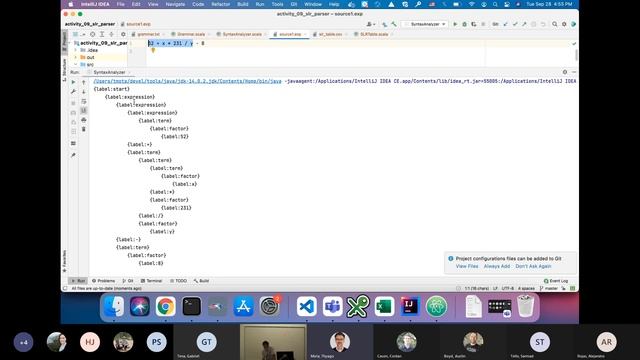The height and width of the screenshot is (360, 640).
Task: Open Microsoft Teams from the Dock
Action: [x=333, y=306]
